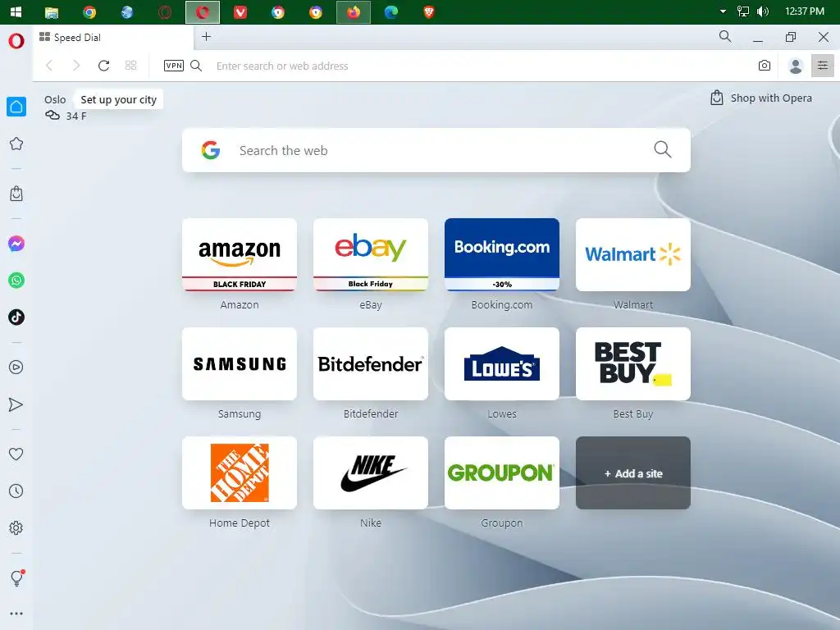840x630 pixels.
Task: Open the Easy Setup sliders menu
Action: click(x=822, y=66)
